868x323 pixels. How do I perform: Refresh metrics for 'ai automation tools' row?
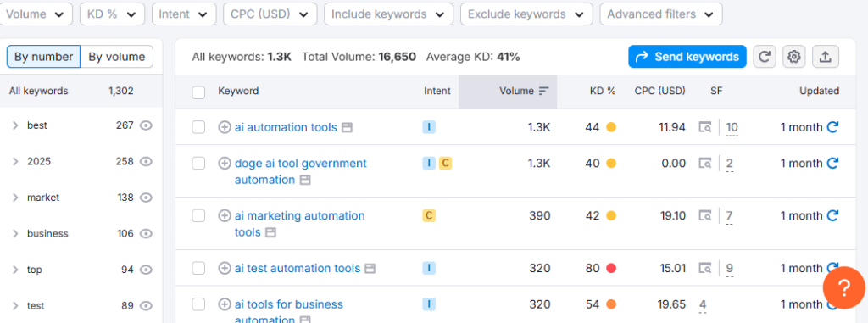click(x=832, y=127)
